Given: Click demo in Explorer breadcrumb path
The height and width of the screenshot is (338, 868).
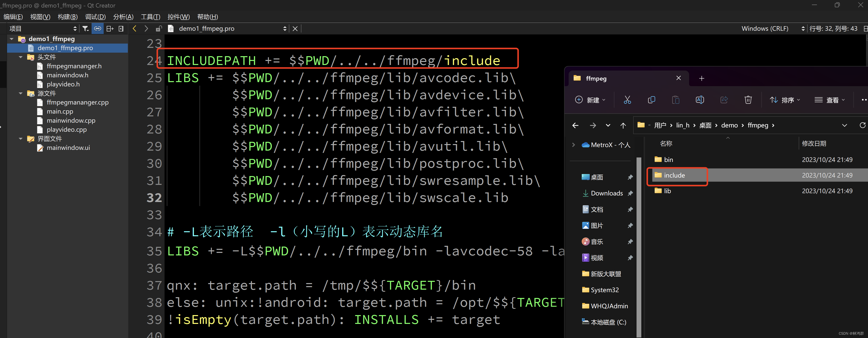Looking at the screenshot, I should pyautogui.click(x=730, y=125).
